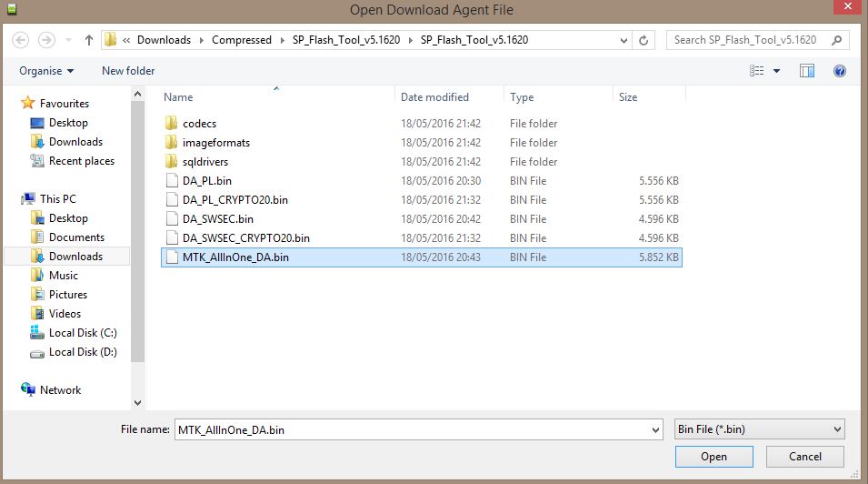
Task: Go forward with the Forward arrow
Action: tap(46, 40)
